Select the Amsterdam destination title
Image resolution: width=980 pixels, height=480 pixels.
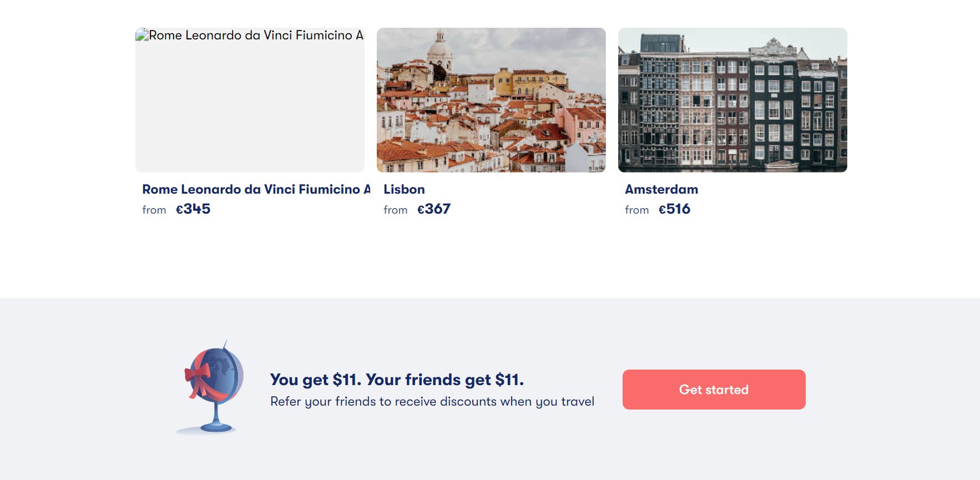pyautogui.click(x=661, y=189)
